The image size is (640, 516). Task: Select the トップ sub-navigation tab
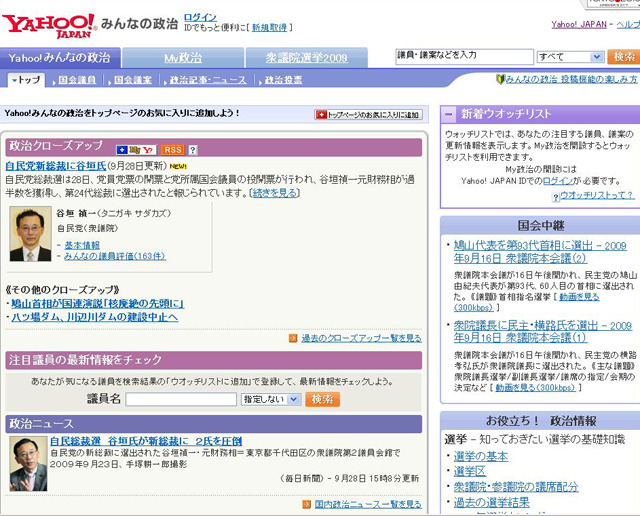[26, 80]
